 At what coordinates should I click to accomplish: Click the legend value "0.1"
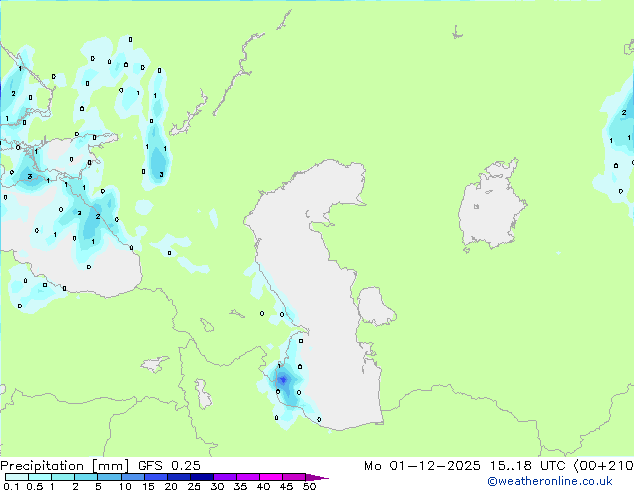click(x=11, y=486)
